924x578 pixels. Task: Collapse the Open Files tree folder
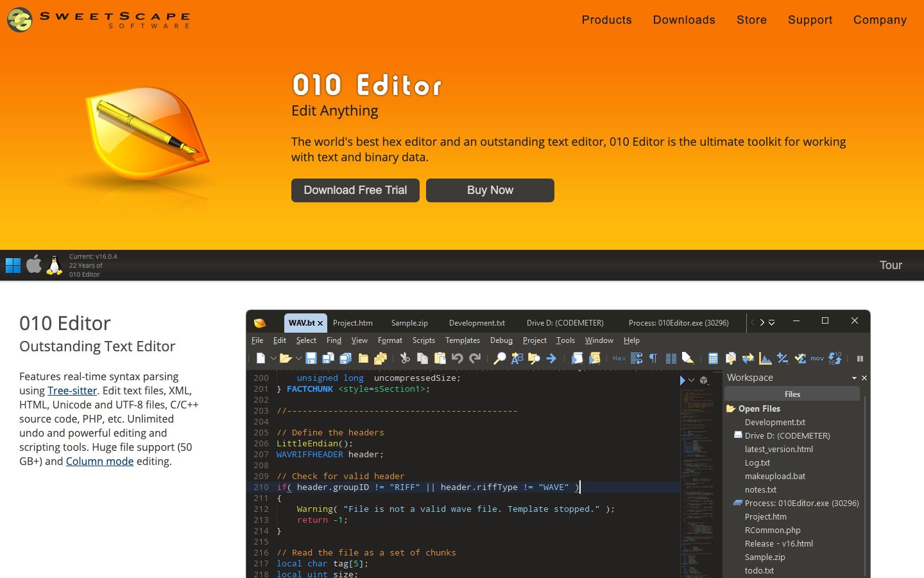pyautogui.click(x=731, y=408)
